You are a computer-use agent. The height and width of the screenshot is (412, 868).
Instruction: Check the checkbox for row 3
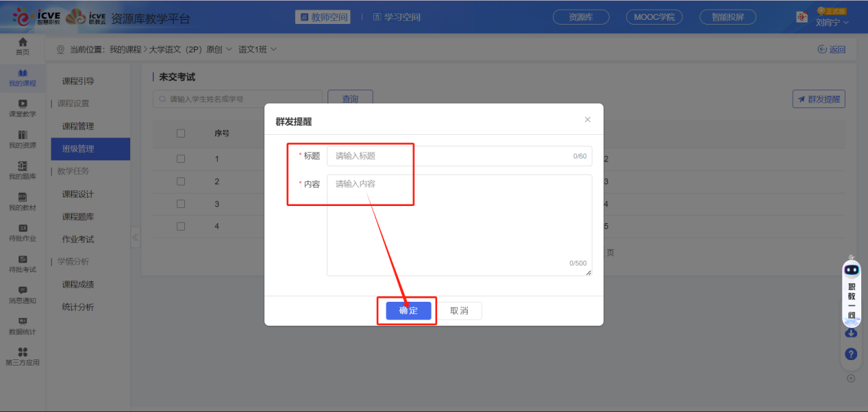pyautogui.click(x=181, y=204)
